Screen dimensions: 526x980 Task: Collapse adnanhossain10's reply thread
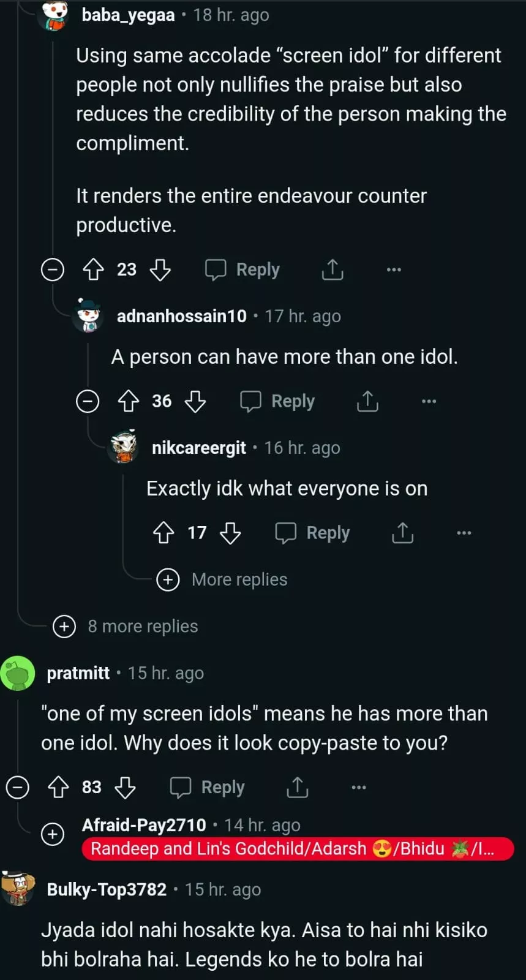[x=88, y=401]
